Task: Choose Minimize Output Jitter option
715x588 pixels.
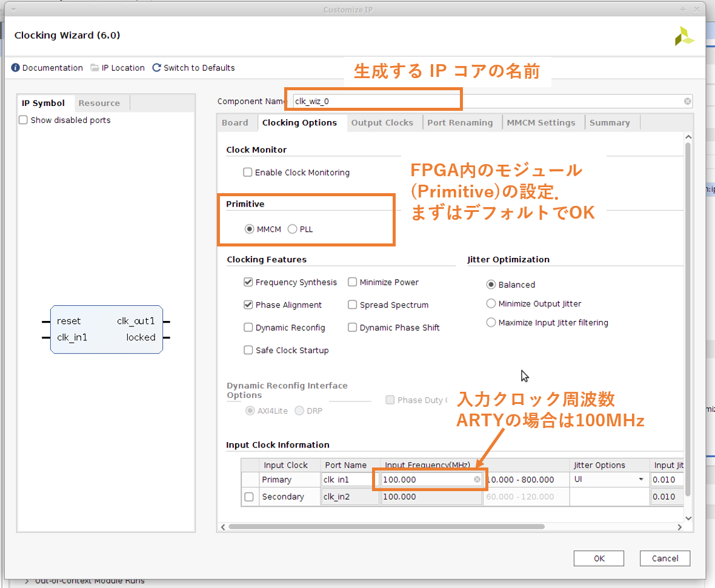Action: pyautogui.click(x=491, y=303)
